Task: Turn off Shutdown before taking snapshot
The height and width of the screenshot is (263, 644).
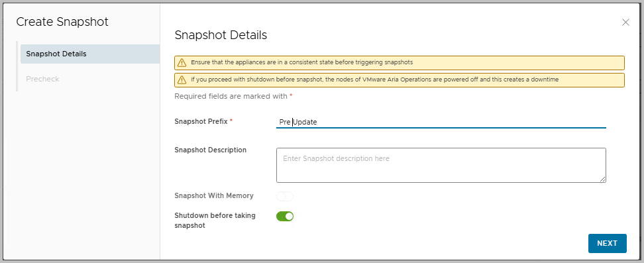Action: [x=285, y=216]
